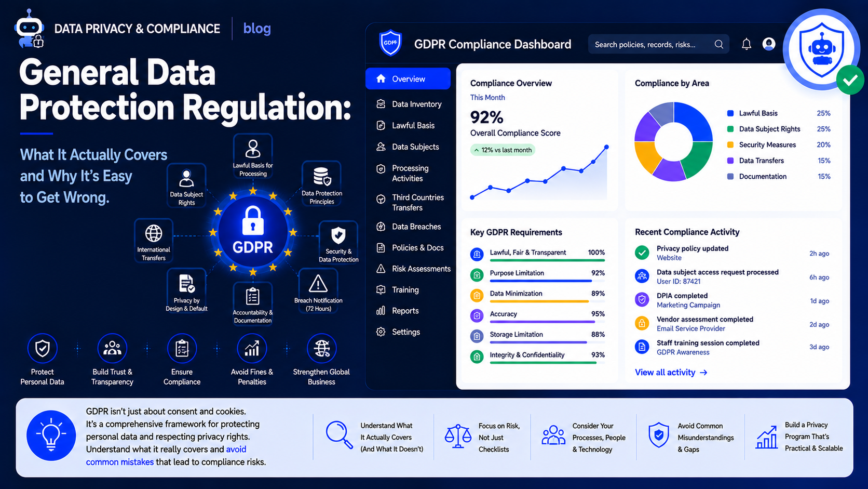
Task: Click the Data Minimization progress bar
Action: (547, 301)
